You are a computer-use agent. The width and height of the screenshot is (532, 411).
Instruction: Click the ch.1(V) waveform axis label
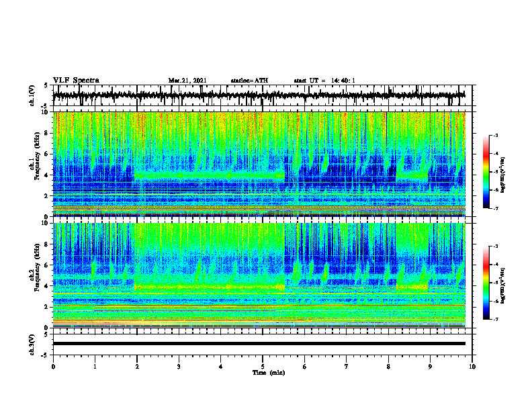click(32, 95)
